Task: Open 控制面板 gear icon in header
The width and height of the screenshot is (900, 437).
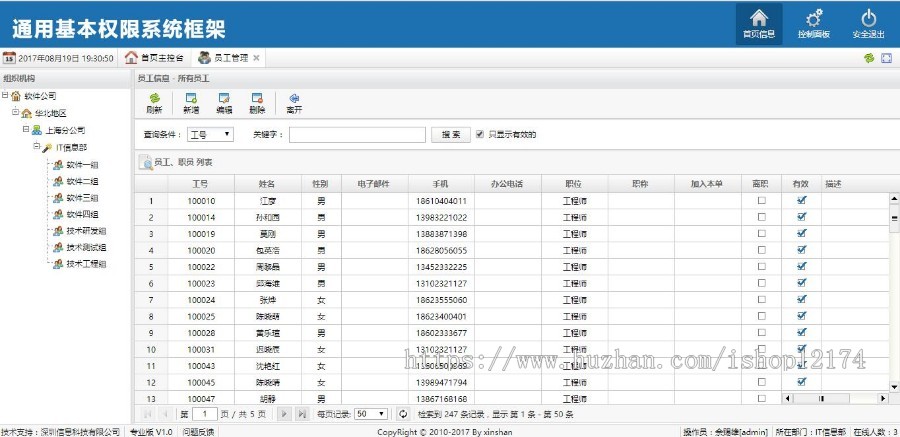Action: (813, 18)
